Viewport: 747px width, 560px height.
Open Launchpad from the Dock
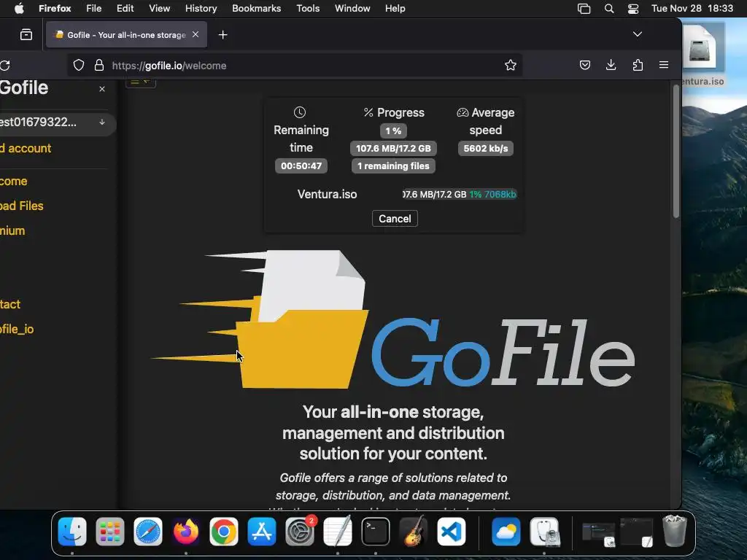[x=110, y=532]
